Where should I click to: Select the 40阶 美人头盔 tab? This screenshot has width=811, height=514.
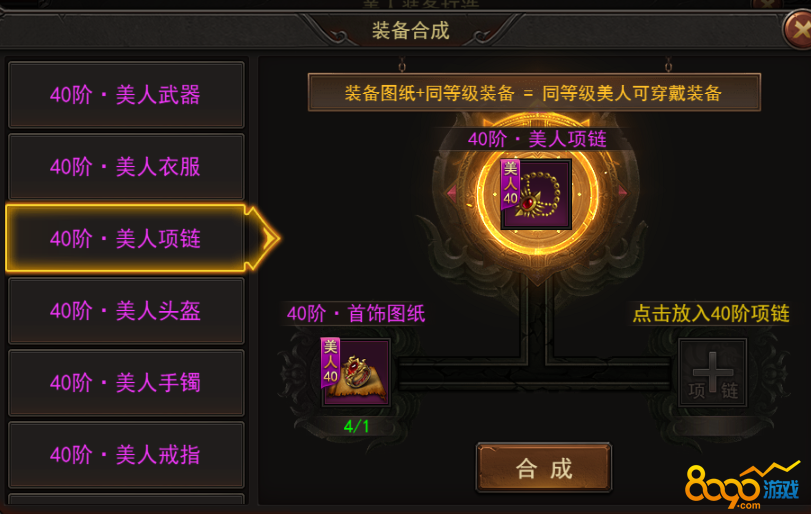[x=126, y=310]
